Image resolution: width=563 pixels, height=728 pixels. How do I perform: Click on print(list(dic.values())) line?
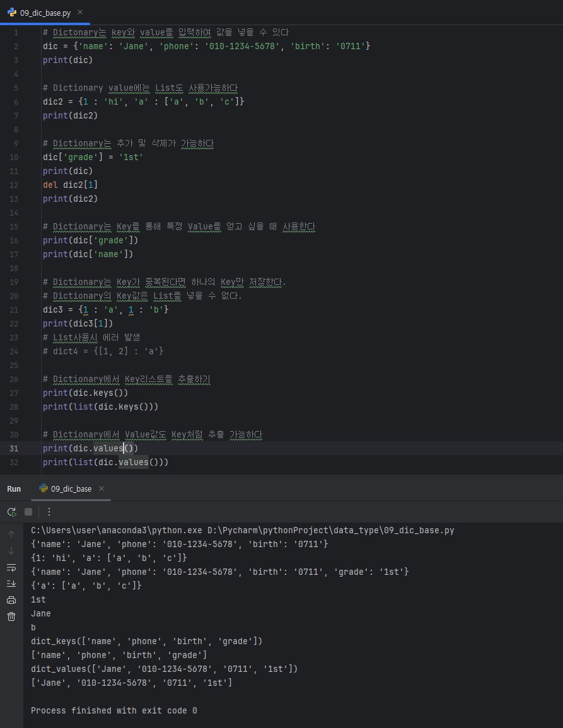point(105,463)
